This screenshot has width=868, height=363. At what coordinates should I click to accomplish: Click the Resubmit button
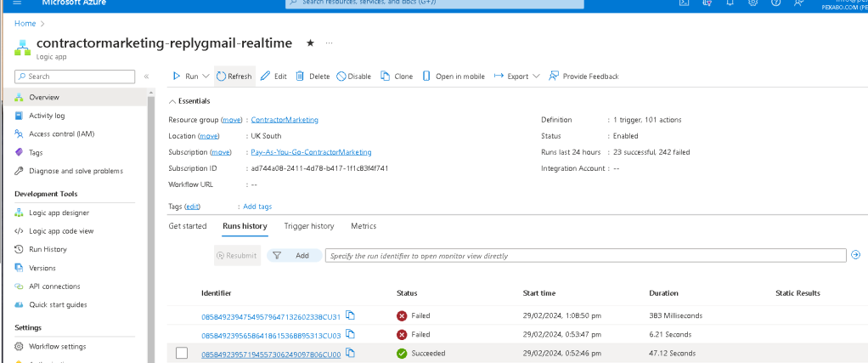[238, 256]
